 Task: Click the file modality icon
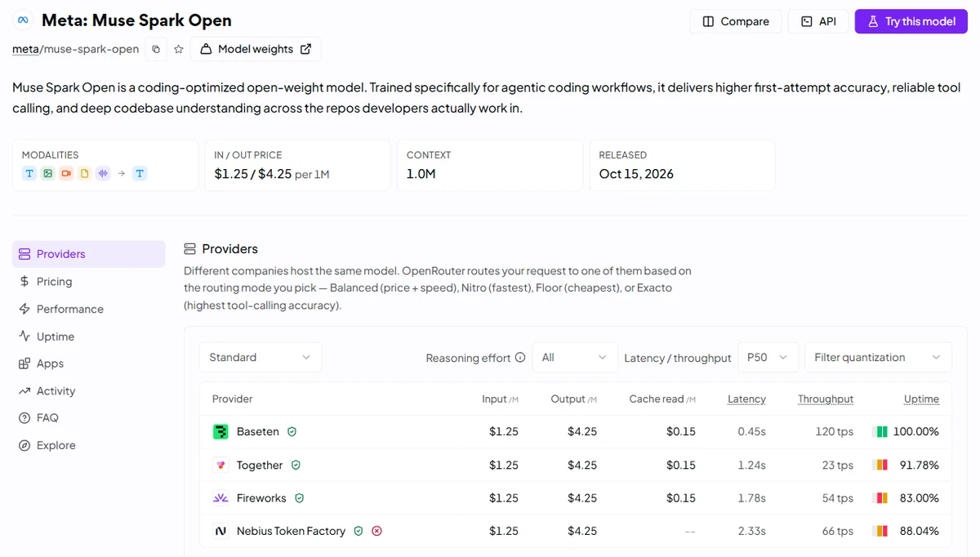pos(84,173)
